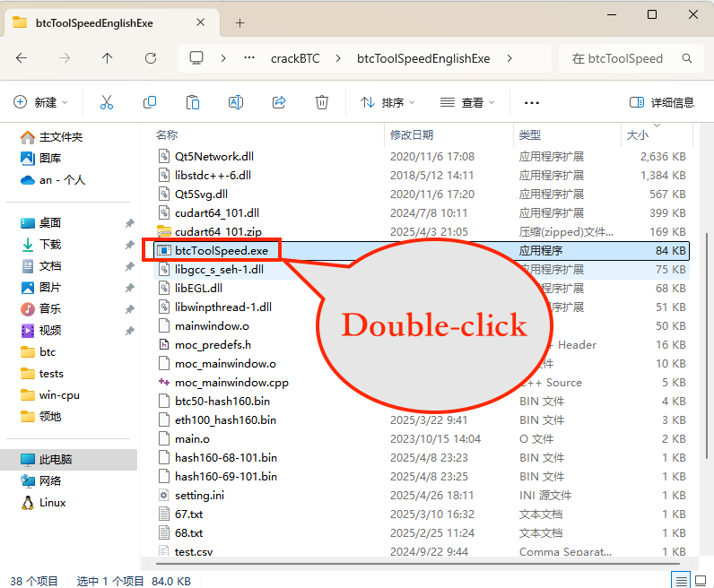Expand chevron after This PC icon
Screen dimensions: 714x588
tap(223, 58)
